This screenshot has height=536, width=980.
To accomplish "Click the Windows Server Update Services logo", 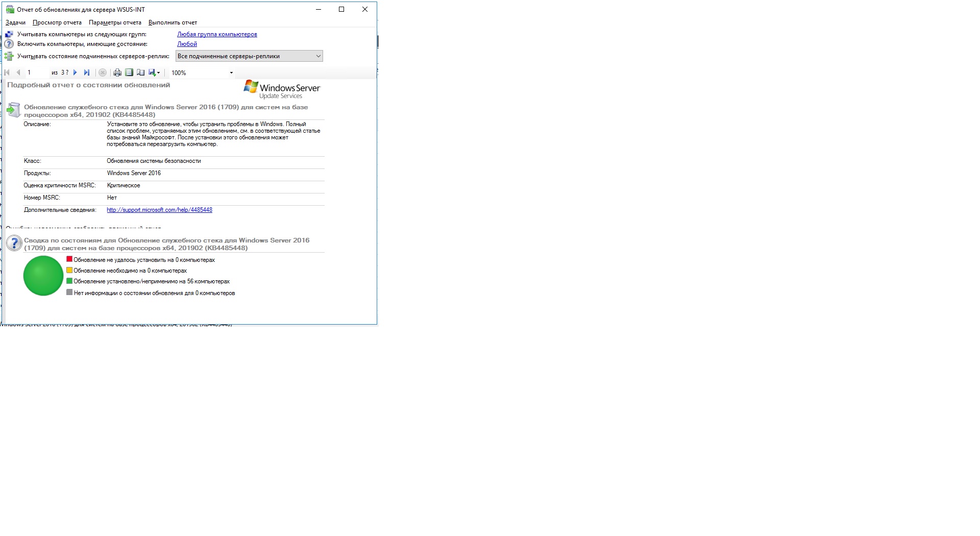I will tap(282, 89).
